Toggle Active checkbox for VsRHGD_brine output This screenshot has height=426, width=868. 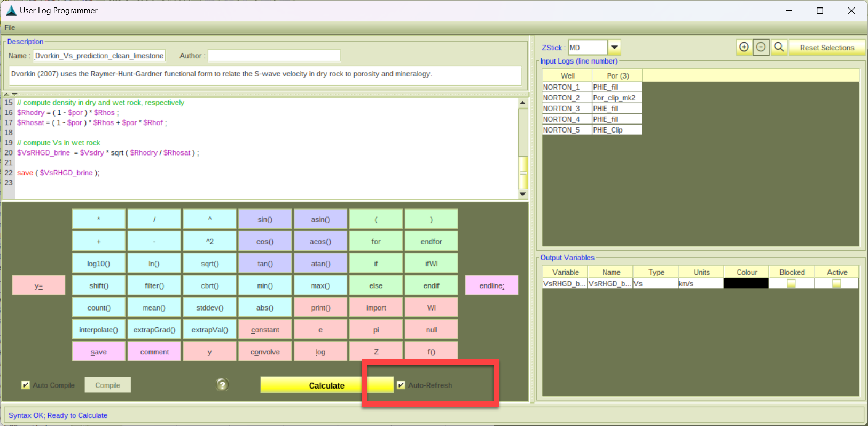coord(836,283)
